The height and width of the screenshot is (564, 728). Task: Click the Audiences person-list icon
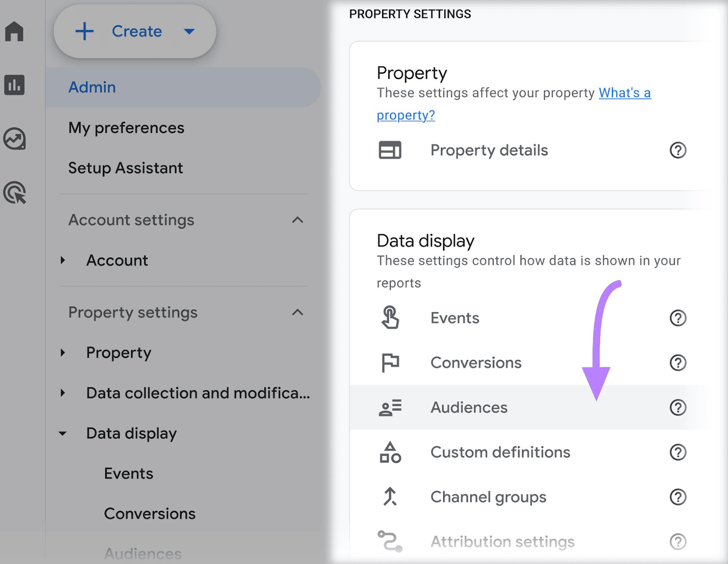[x=390, y=408]
